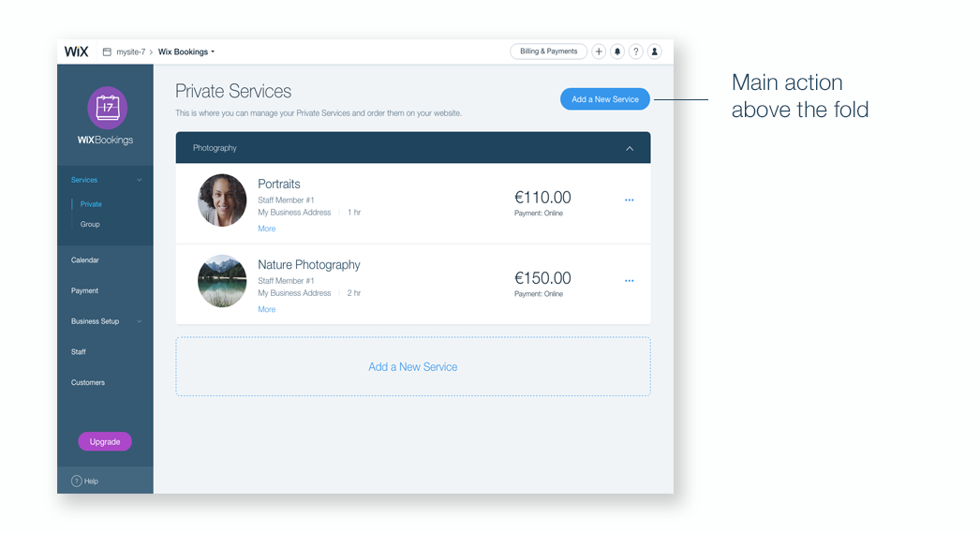Click the blue Add a New Service button

coord(605,99)
